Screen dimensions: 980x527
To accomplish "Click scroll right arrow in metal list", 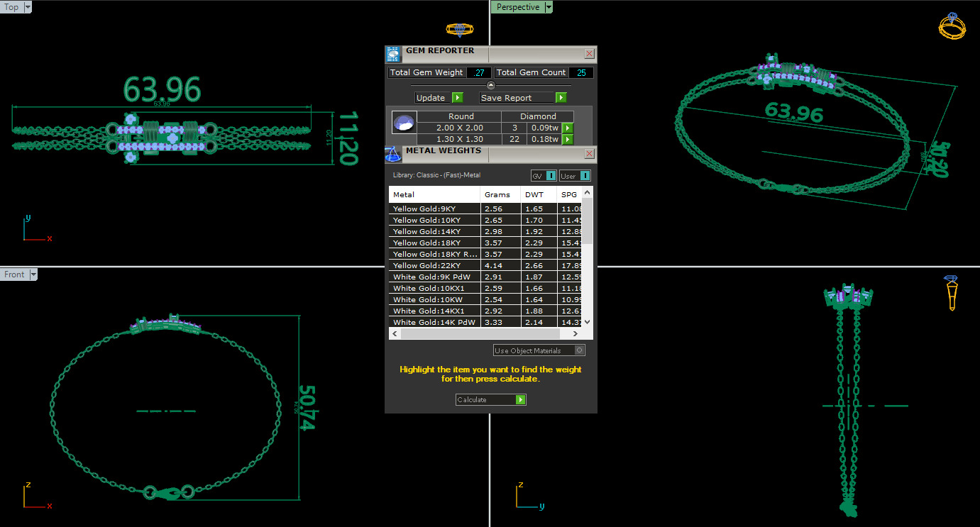I will click(x=576, y=333).
